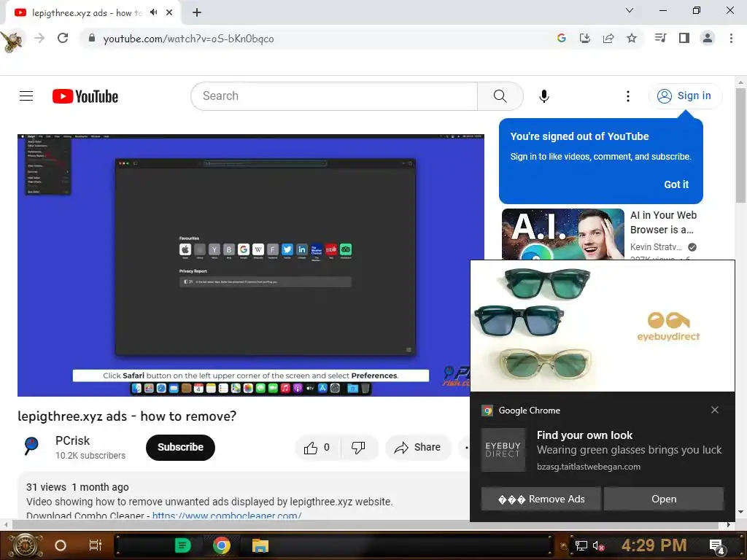Open the combocleaner.com link in description
Viewport: 747px width, 560px height.
coord(227,516)
